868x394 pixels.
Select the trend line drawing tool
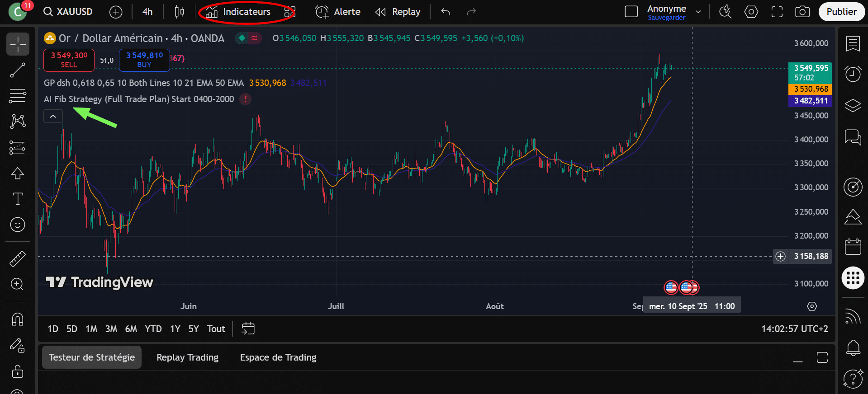[18, 70]
